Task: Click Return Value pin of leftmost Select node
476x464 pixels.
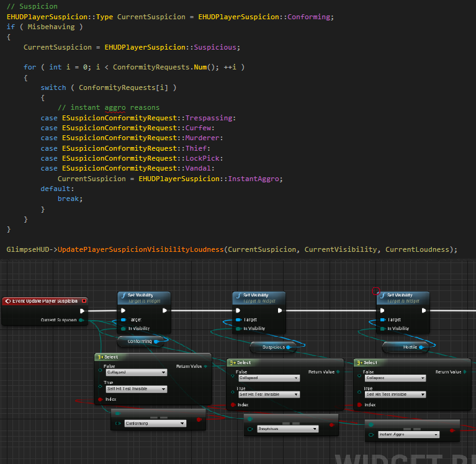Action: [205, 366]
